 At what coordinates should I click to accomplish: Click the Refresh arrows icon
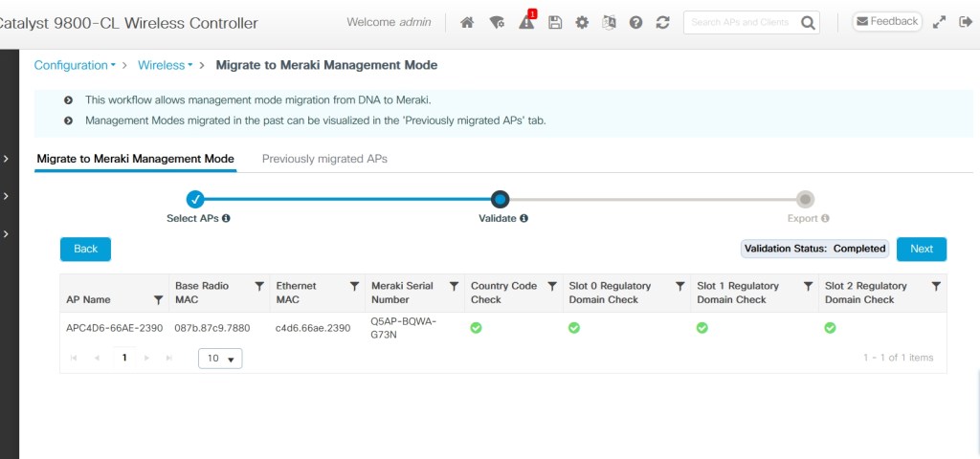click(x=662, y=22)
